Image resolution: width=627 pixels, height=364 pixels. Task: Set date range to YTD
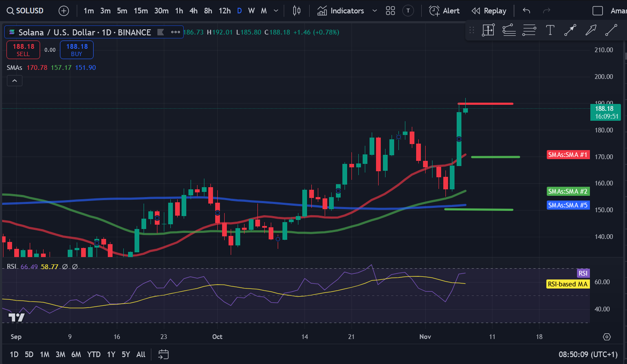94,355
